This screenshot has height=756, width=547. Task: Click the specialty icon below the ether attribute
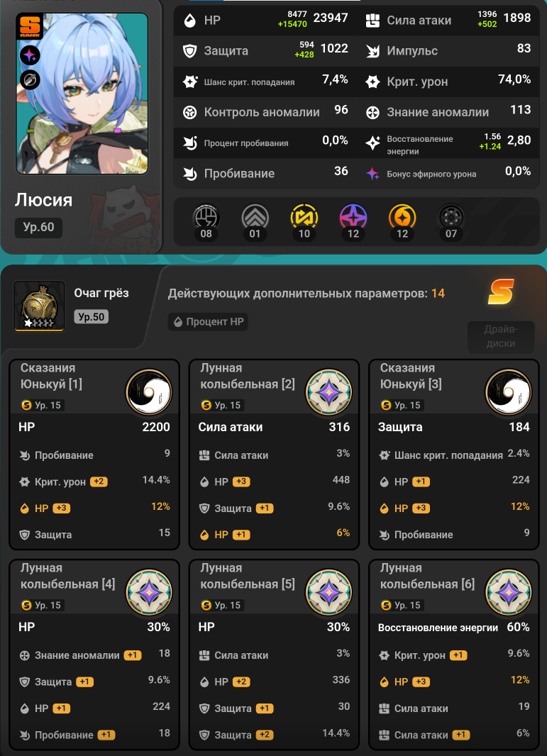pyautogui.click(x=30, y=80)
